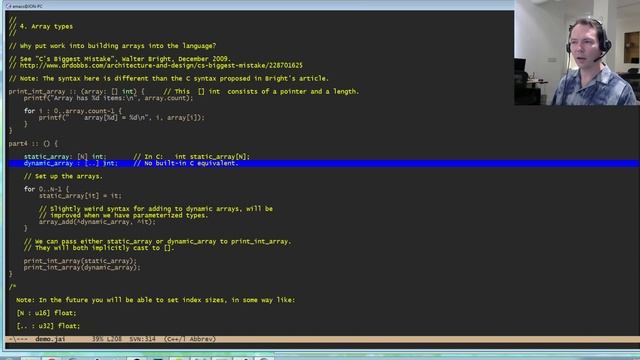Click the 'They will both implicitly cast' comment
Viewport: 640px width, 360px height.
pos(99,248)
